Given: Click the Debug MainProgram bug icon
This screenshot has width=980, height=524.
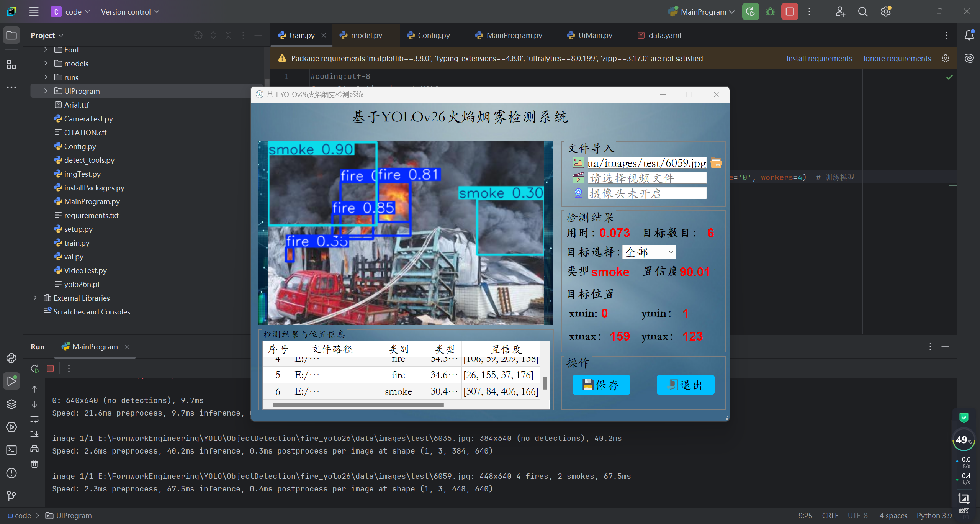Looking at the screenshot, I should point(770,12).
